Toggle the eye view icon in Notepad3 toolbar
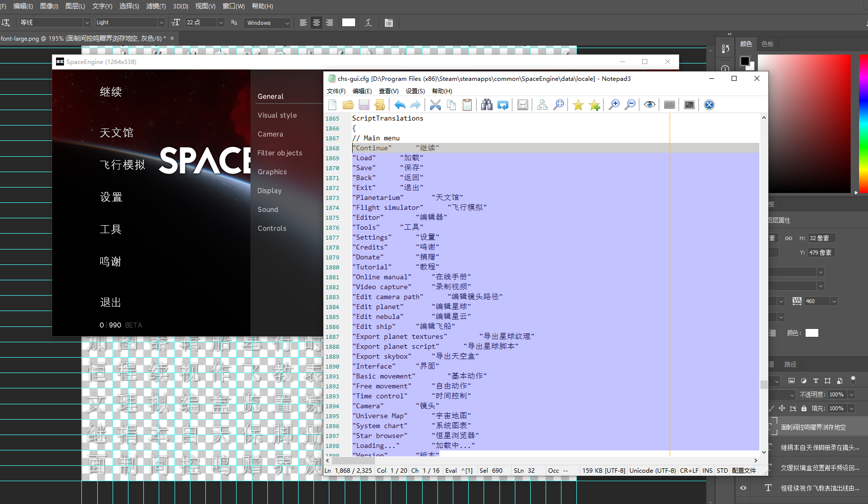The height and width of the screenshot is (504, 868). (649, 105)
